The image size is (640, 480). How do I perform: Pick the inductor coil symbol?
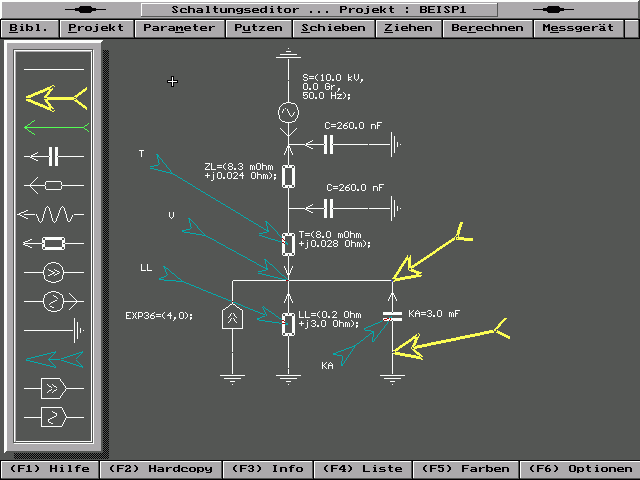56,214
